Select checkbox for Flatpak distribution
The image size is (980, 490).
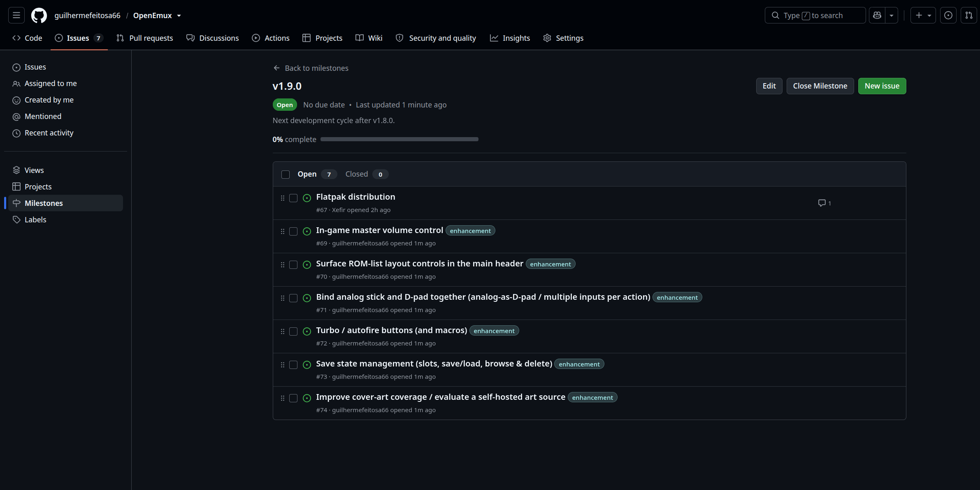point(293,198)
